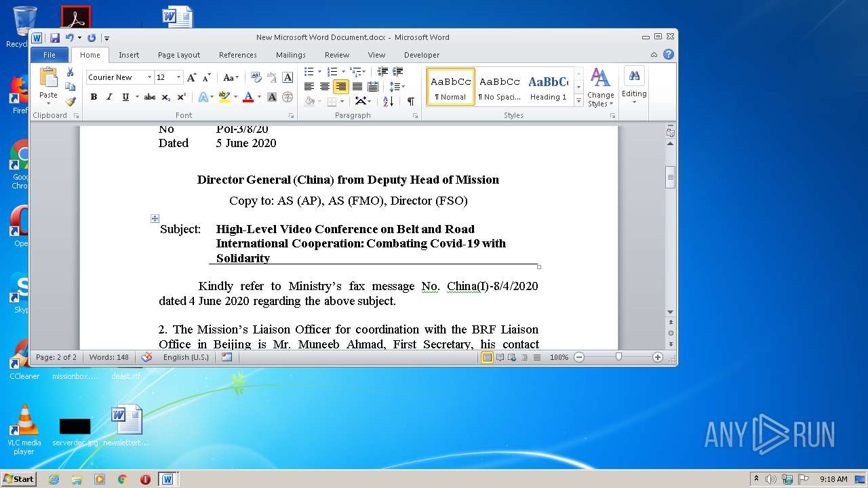Click the vertical scrollbar thumb
The image size is (868, 488).
point(671,178)
